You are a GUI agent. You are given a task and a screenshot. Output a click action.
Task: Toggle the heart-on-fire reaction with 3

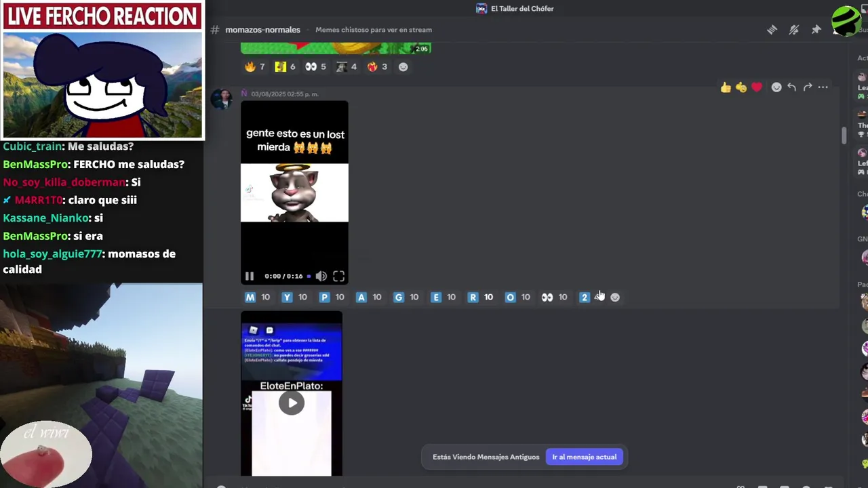point(378,66)
